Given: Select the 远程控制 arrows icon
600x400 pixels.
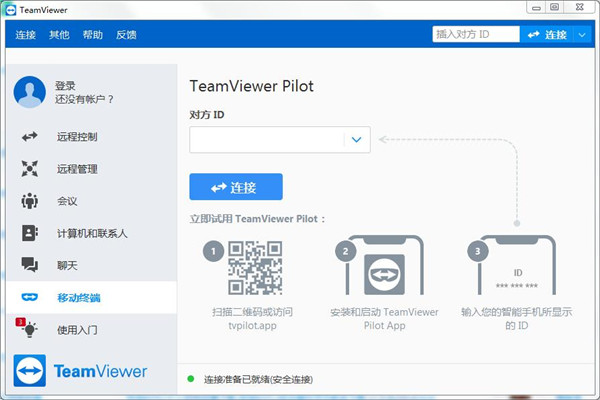Looking at the screenshot, I should click(29, 137).
